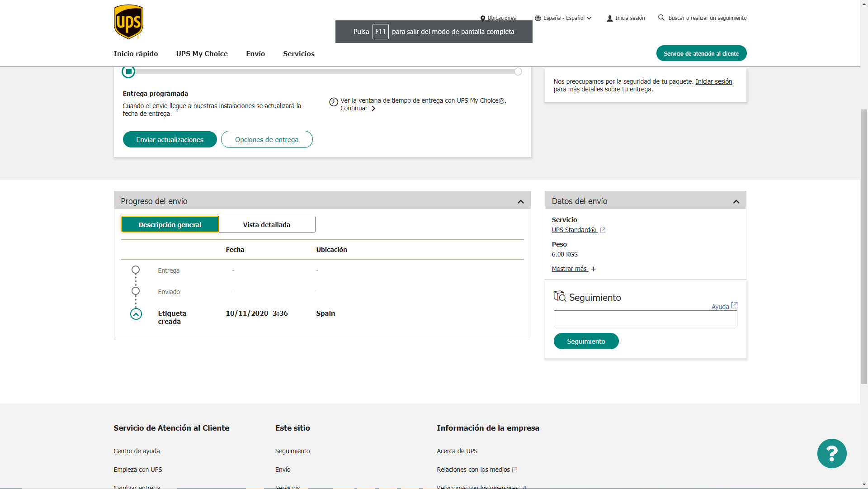Open España - Español language dropdown
The width and height of the screenshot is (868, 489).
(x=563, y=18)
